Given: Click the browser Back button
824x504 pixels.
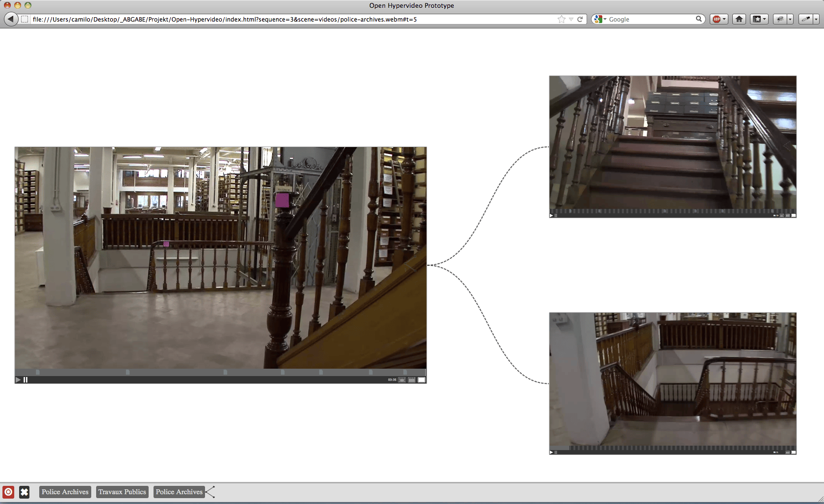Looking at the screenshot, I should [x=11, y=19].
